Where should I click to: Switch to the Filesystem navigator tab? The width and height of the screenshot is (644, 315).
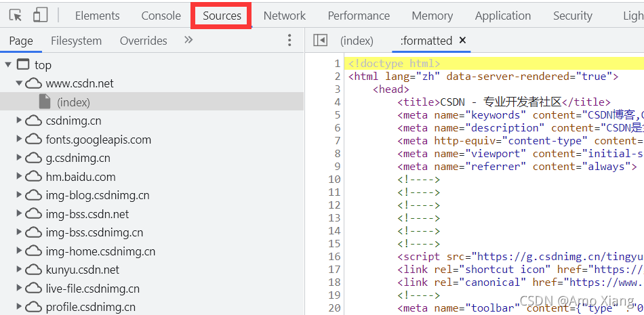[76, 41]
